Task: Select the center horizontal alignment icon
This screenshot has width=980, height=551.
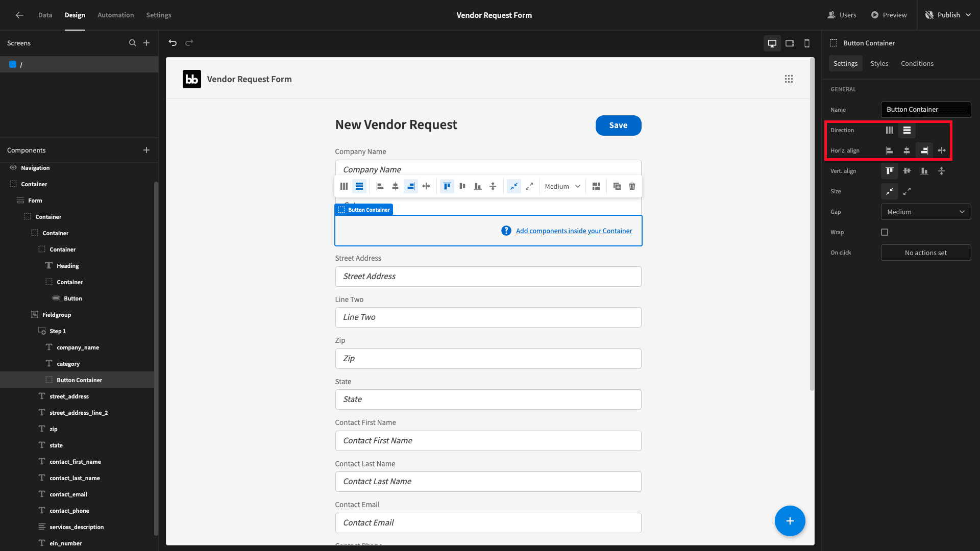Action: point(906,151)
